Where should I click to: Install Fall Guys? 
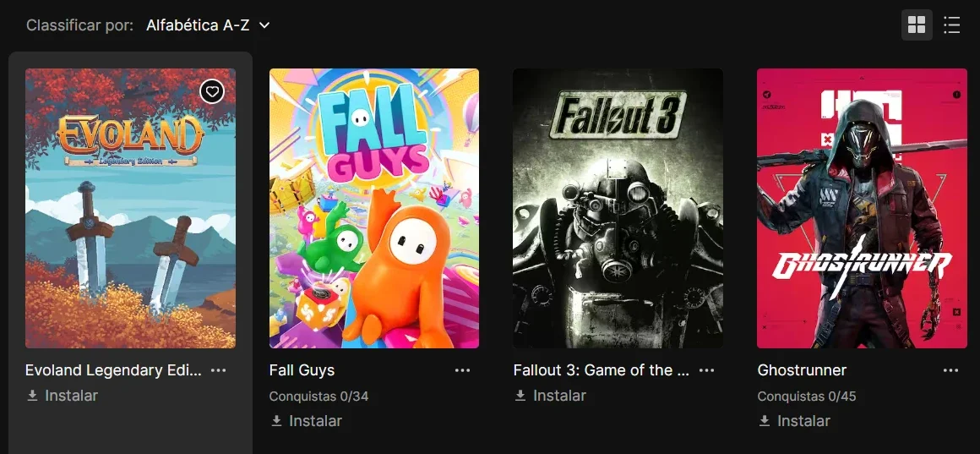pyautogui.click(x=306, y=421)
